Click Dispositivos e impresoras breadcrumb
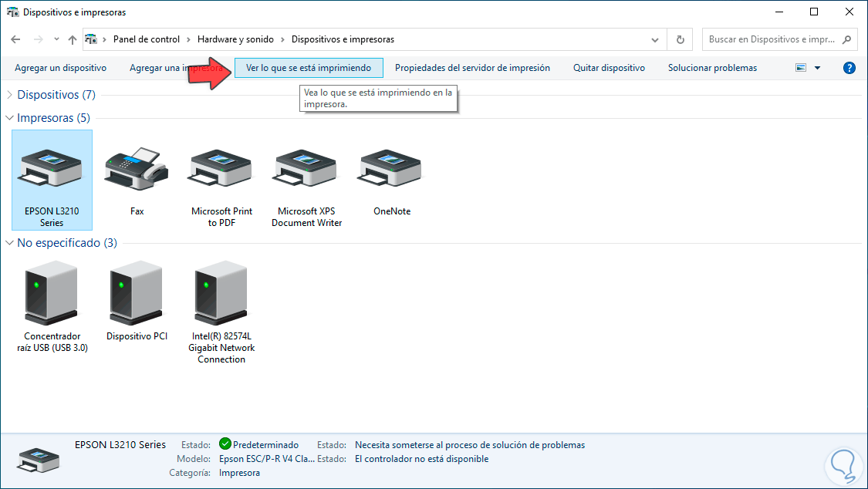Image resolution: width=868 pixels, height=489 pixels. tap(343, 39)
